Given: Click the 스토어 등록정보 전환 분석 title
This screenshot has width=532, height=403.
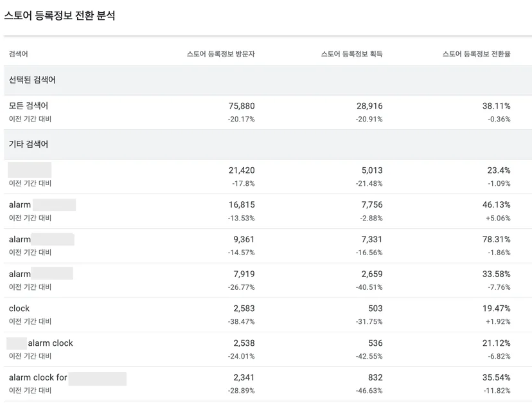Looking at the screenshot, I should (60, 15).
